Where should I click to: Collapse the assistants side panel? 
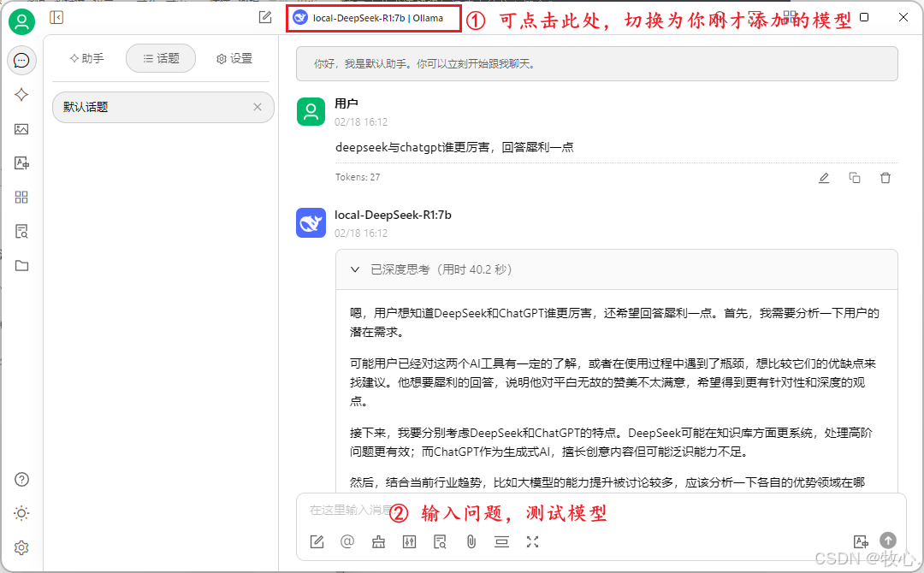pos(56,18)
